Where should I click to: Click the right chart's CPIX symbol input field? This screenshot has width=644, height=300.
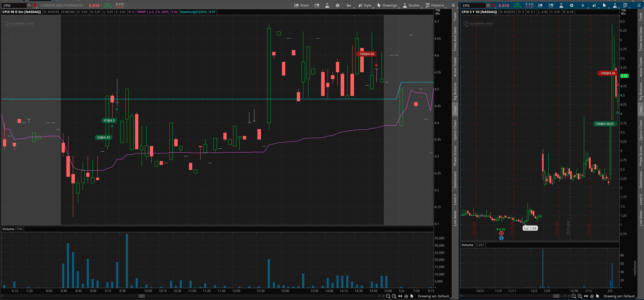[473, 5]
